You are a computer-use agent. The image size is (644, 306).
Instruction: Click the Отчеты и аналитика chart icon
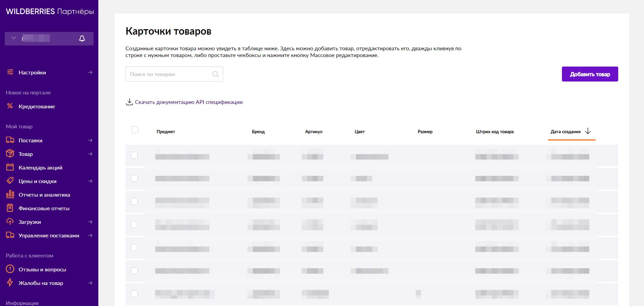point(10,194)
